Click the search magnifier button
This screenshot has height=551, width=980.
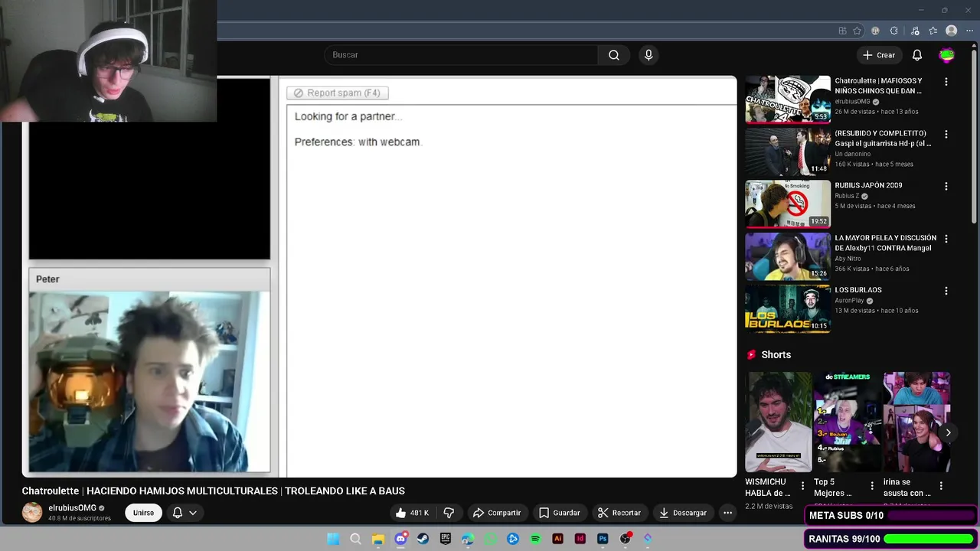point(614,55)
